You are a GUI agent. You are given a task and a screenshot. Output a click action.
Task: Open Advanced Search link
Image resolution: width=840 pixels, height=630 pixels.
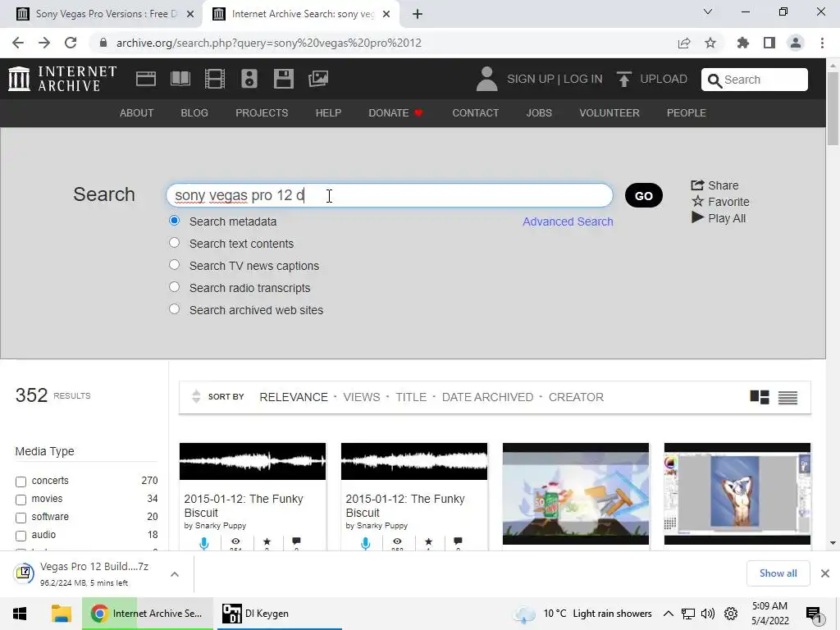pyautogui.click(x=568, y=221)
